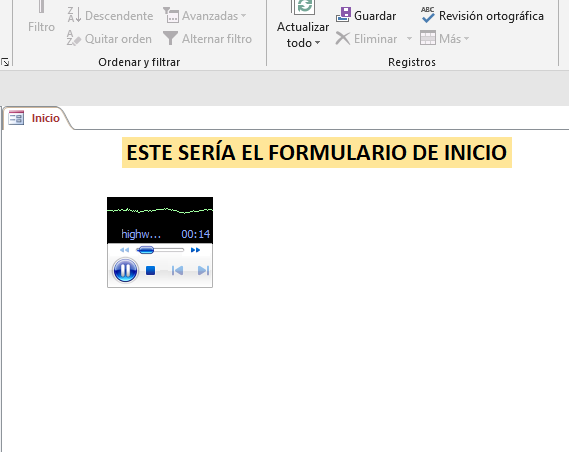Click Guardar save record icon
Image resolution: width=569 pixels, height=452 pixels.
[x=366, y=16]
